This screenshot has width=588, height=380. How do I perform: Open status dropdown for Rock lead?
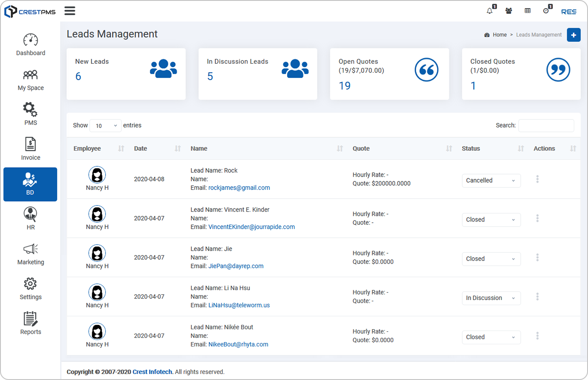coord(491,181)
